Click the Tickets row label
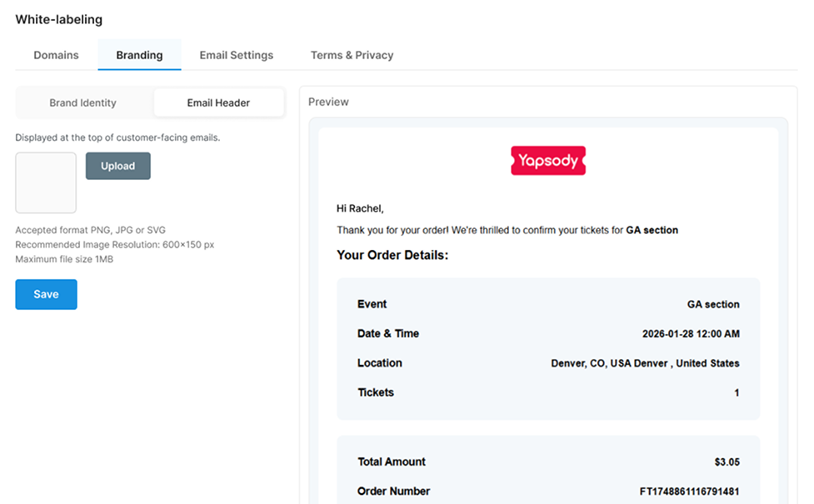 [x=376, y=392]
